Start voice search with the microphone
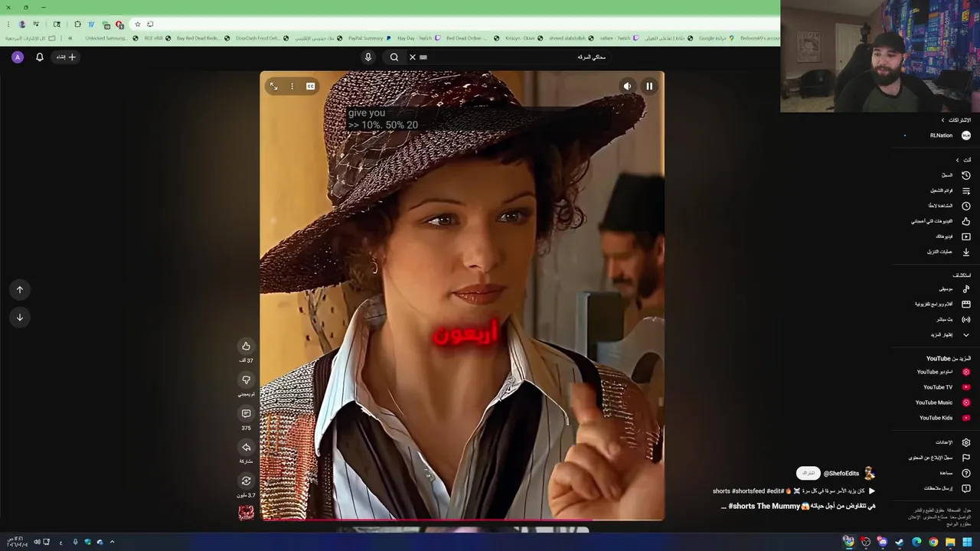Image resolution: width=980 pixels, height=551 pixels. tap(367, 57)
